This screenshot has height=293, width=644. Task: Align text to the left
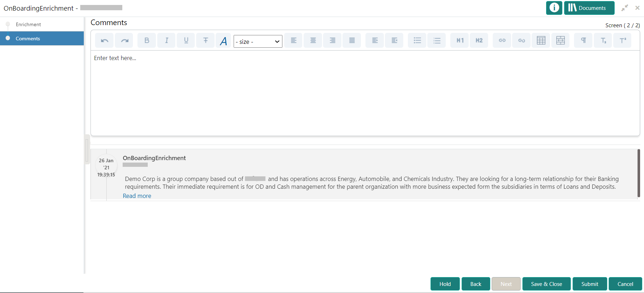click(293, 40)
